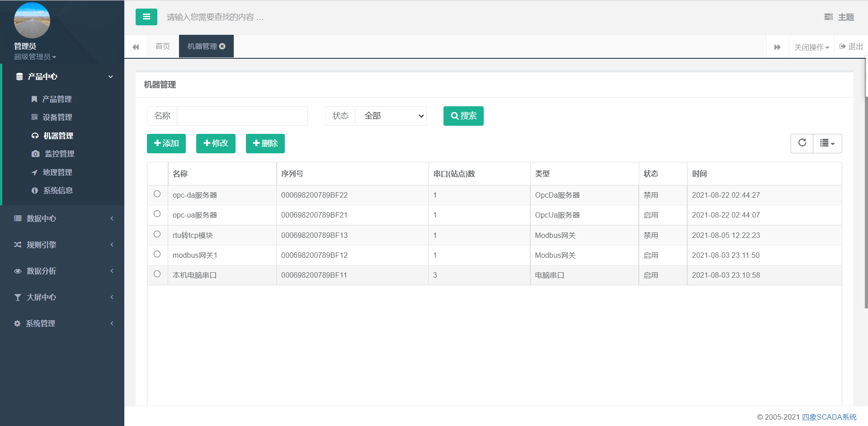Click the 监控管理 camera icon in the sidebar

[35, 154]
